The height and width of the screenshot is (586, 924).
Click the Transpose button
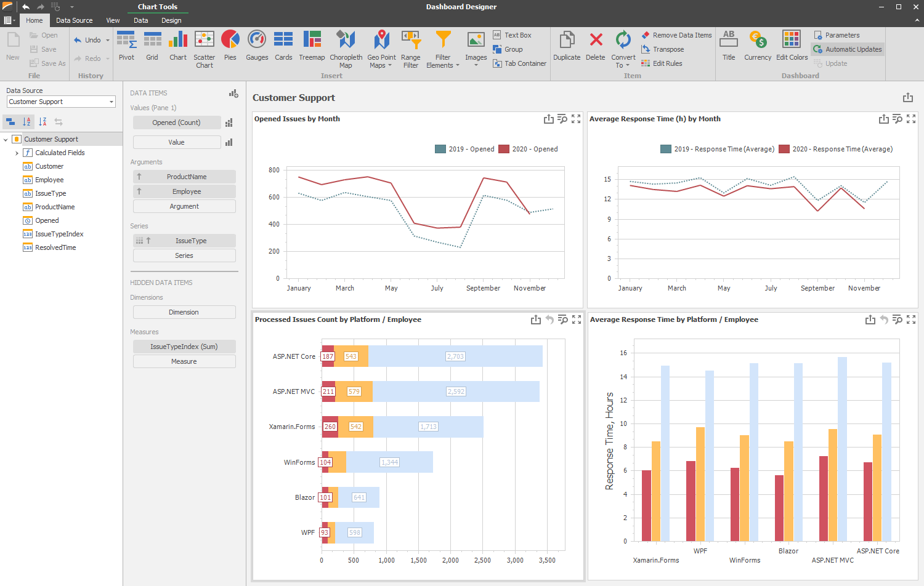[663, 49]
